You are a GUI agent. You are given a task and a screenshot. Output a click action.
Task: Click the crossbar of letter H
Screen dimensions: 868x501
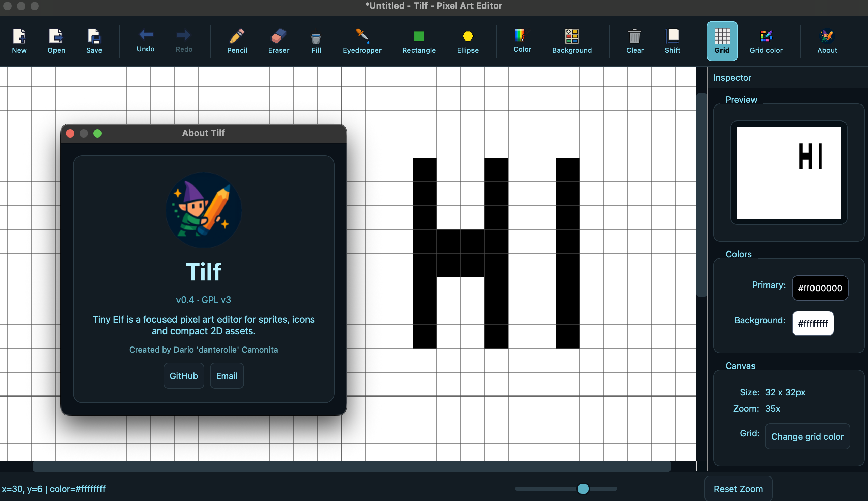tap(460, 253)
